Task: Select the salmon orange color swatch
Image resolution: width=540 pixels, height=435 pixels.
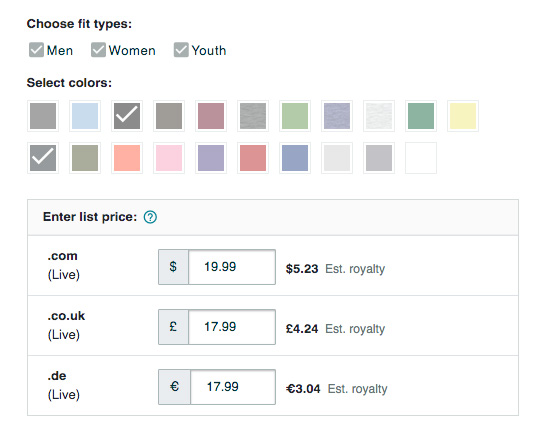Action: 127,158
